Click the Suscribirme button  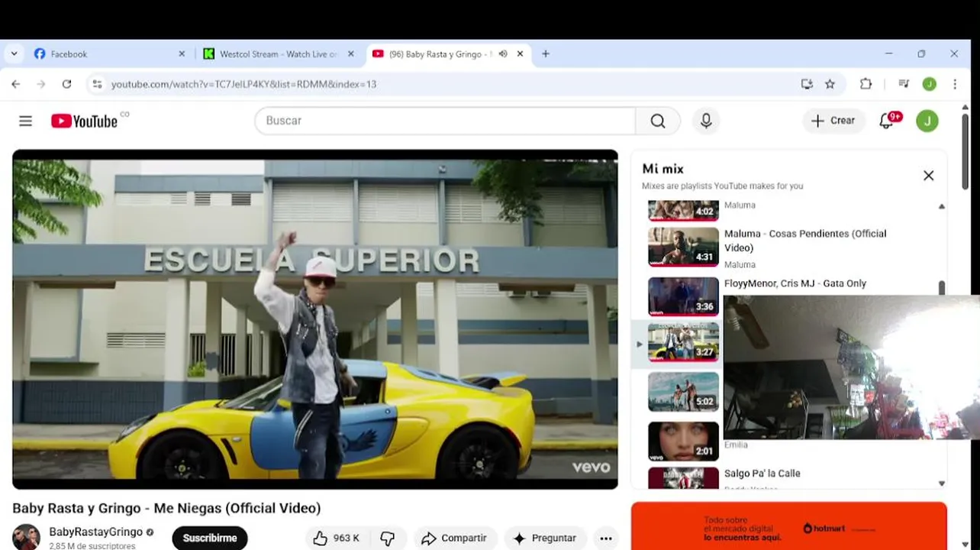pos(210,539)
